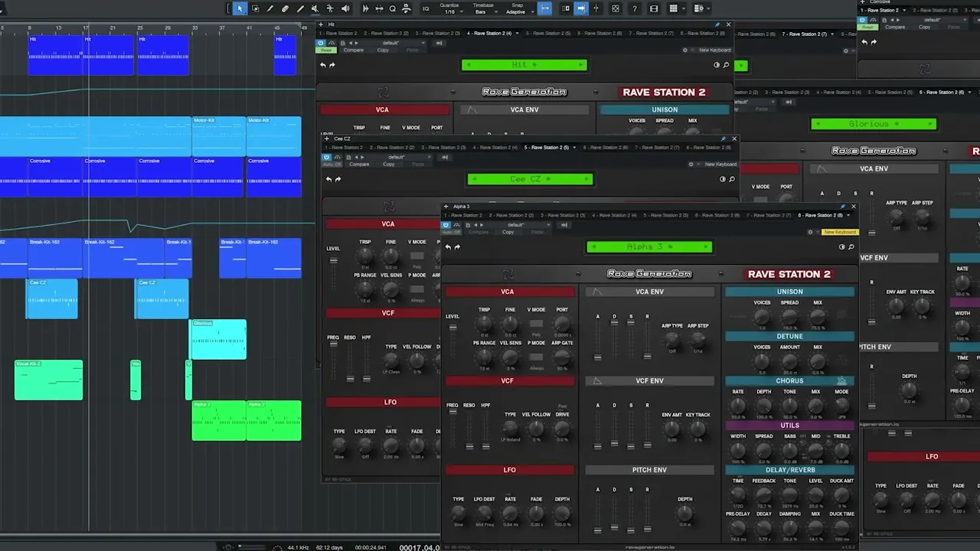The height and width of the screenshot is (551, 980).
Task: Switch to 2 - Rave Station 2 (2) tab in Hit
Action: [x=386, y=34]
